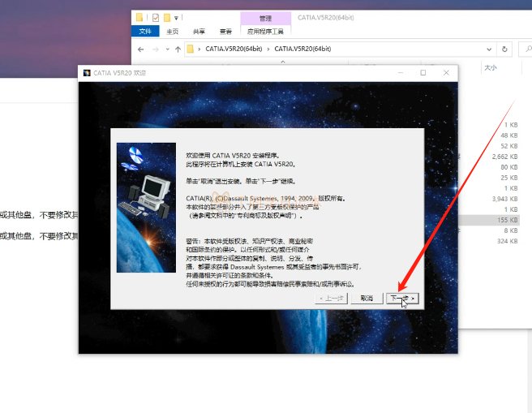The width and height of the screenshot is (532, 413).
Task: Expand the recent locations dropdown arrow
Action: (167, 49)
